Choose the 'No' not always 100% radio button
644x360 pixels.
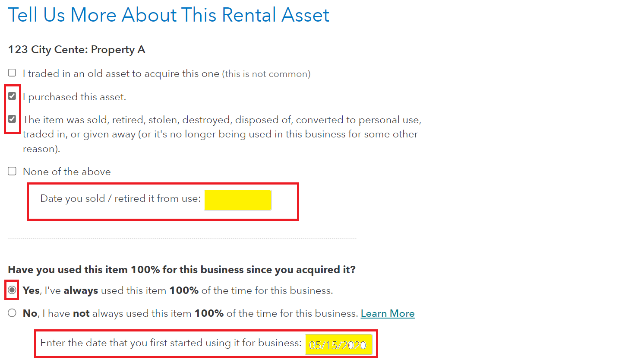12,313
